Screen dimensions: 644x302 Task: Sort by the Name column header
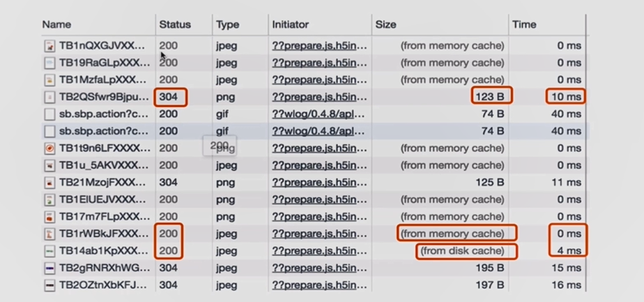point(56,24)
